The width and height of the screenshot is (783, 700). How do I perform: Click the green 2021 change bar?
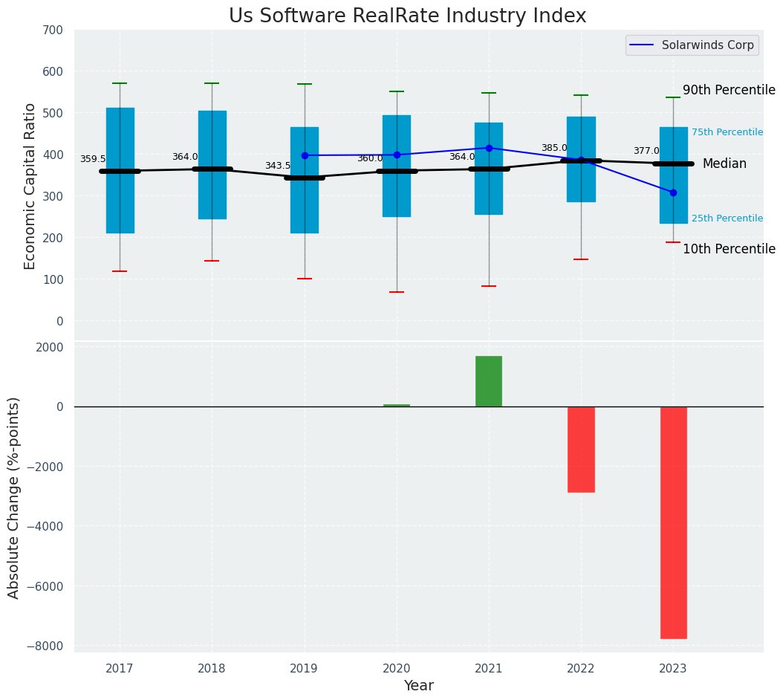[489, 381]
